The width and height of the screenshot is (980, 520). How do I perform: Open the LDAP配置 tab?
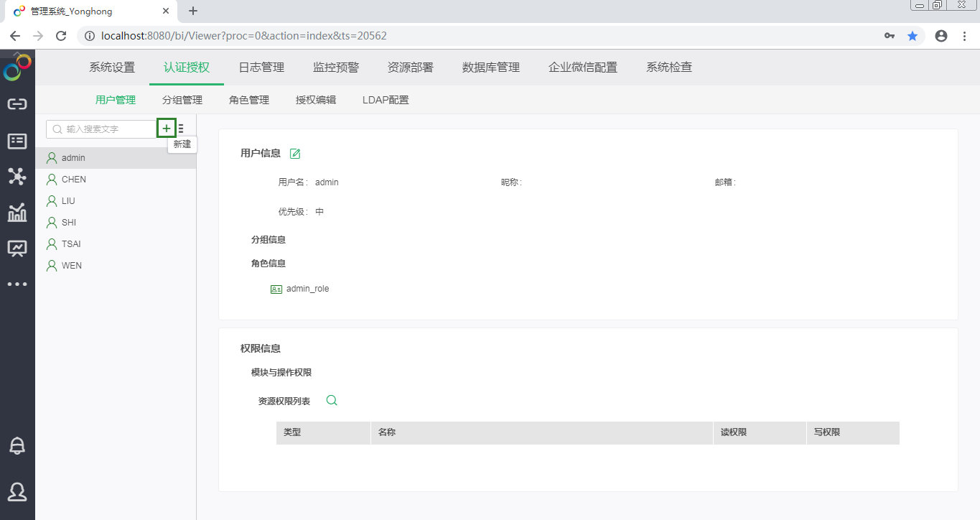tap(386, 100)
